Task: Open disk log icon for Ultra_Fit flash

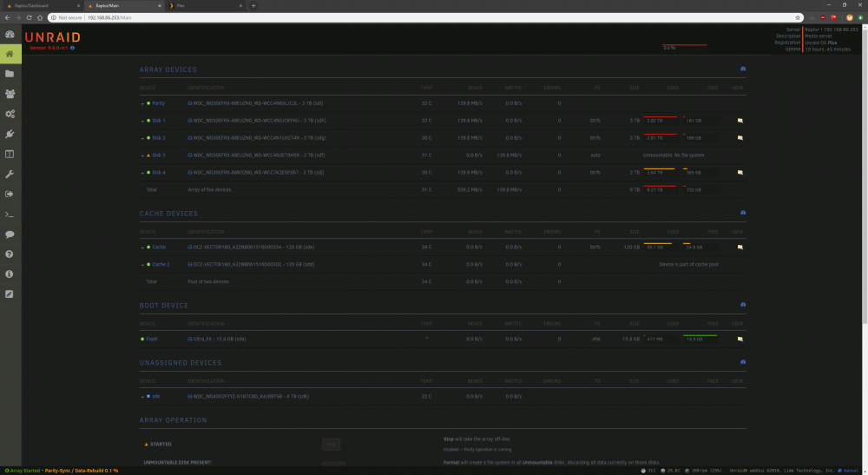Action: (x=190, y=339)
